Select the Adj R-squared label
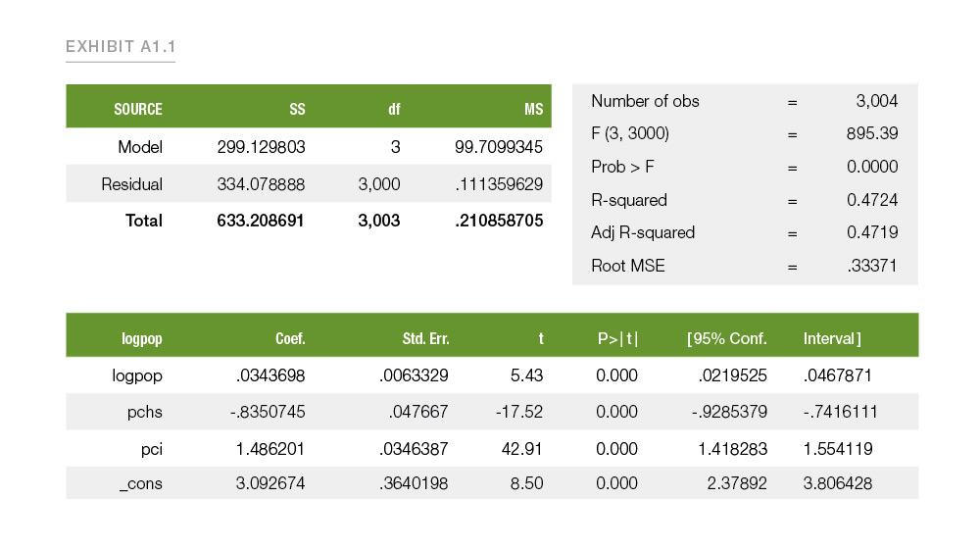Screen dimensions: 980x549 pos(643,232)
